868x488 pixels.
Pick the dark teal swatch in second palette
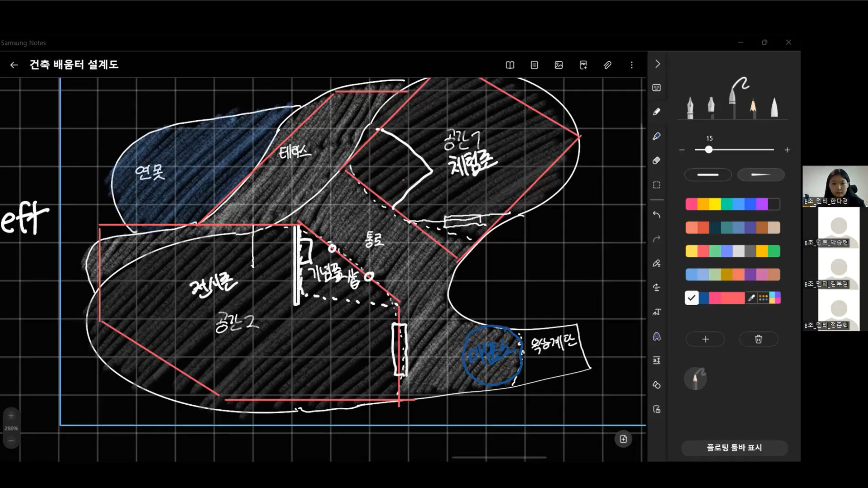coord(715,228)
